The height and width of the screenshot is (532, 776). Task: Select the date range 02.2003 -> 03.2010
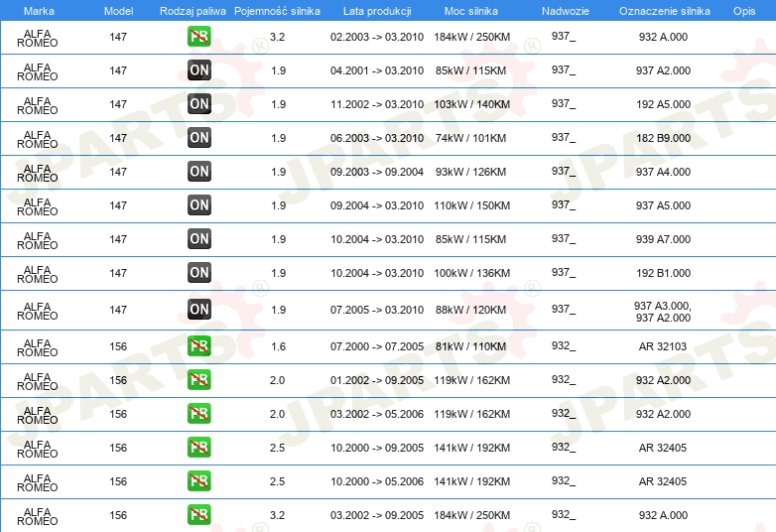[x=377, y=37]
